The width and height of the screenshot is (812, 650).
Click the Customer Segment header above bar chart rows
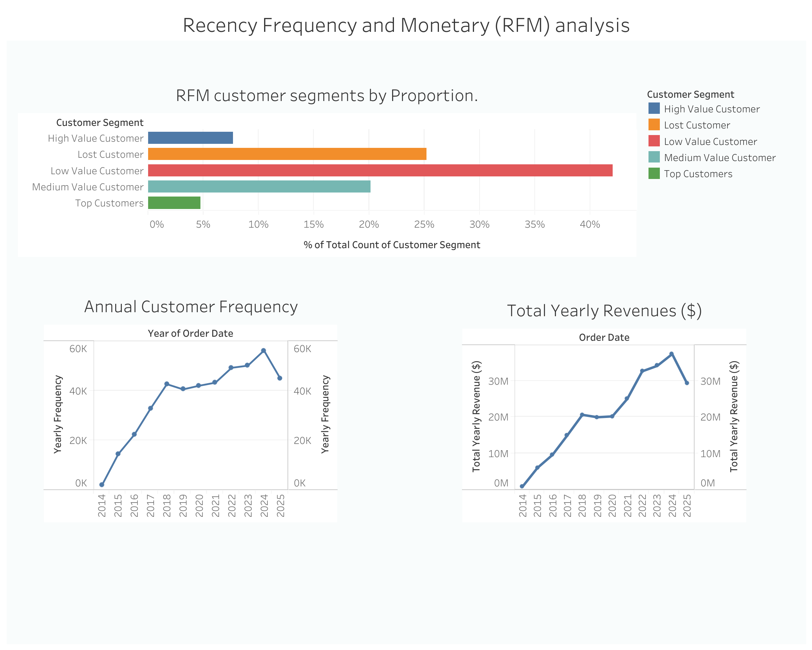pos(100,123)
